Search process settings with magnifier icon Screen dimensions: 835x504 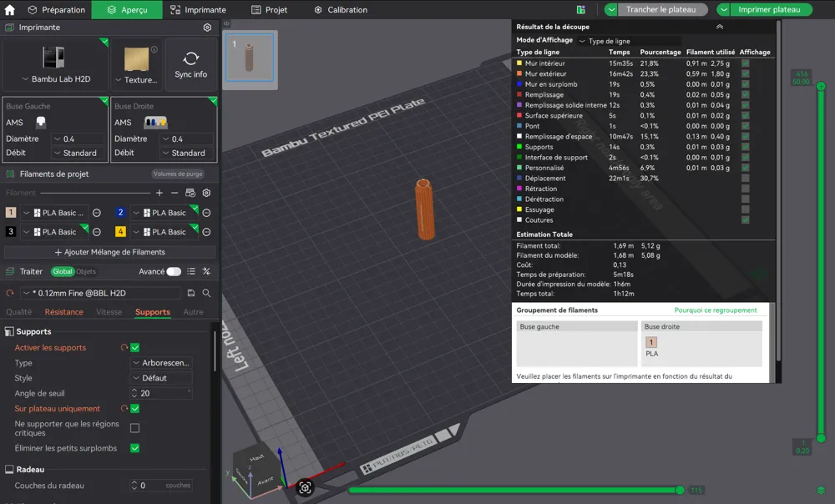point(206,293)
